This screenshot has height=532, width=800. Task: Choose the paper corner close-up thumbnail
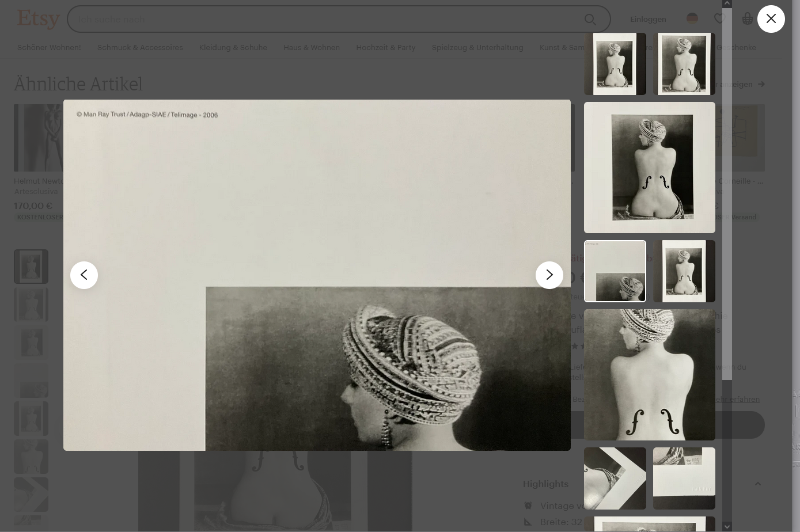tap(615, 478)
